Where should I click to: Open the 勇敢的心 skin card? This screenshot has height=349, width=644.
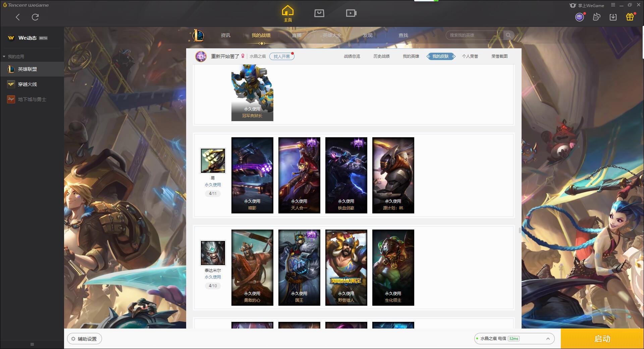click(252, 267)
